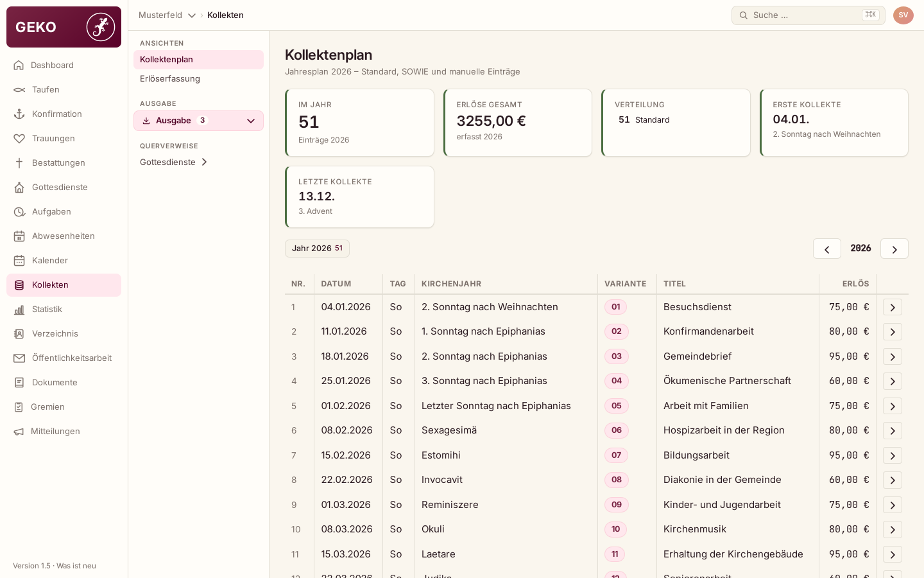Click the GEKO gecko logo
924x578 pixels.
click(101, 27)
